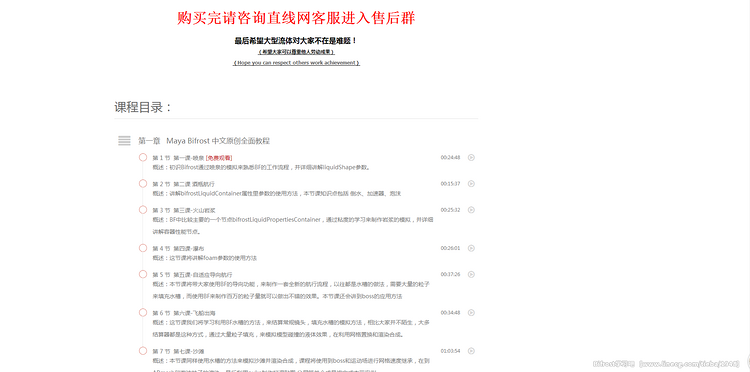Viewport: 750px width, 372px height.
Task: Click the duration 00:34:48 of lesson 6
Action: point(451,313)
